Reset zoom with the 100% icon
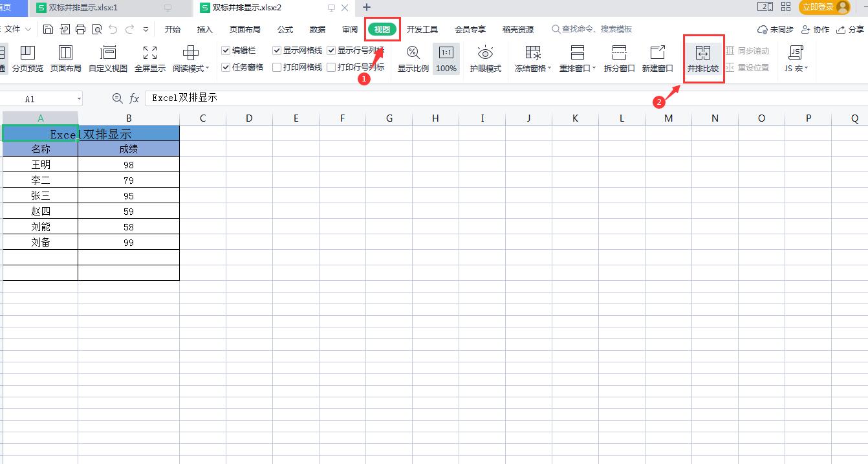The height and width of the screenshot is (464, 868). [446, 58]
